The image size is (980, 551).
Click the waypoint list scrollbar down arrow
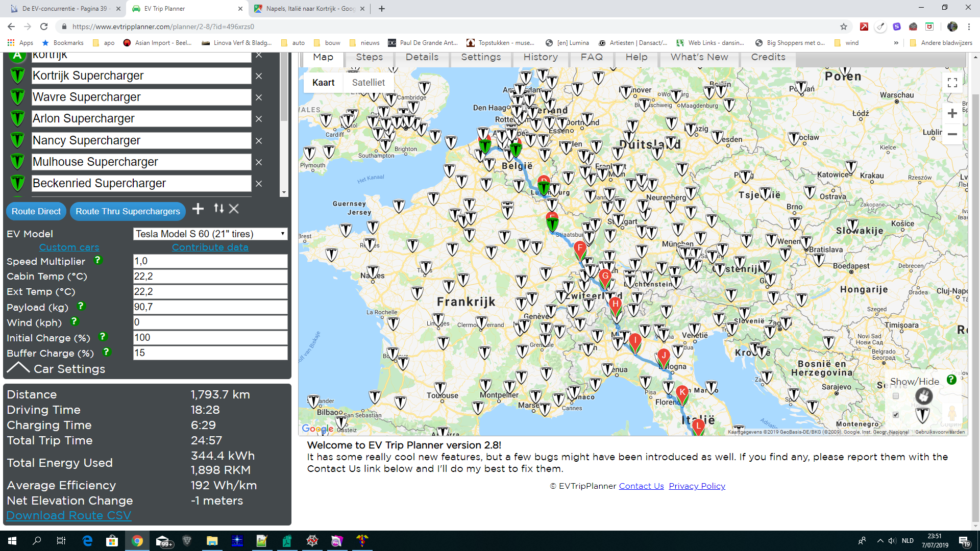[284, 193]
